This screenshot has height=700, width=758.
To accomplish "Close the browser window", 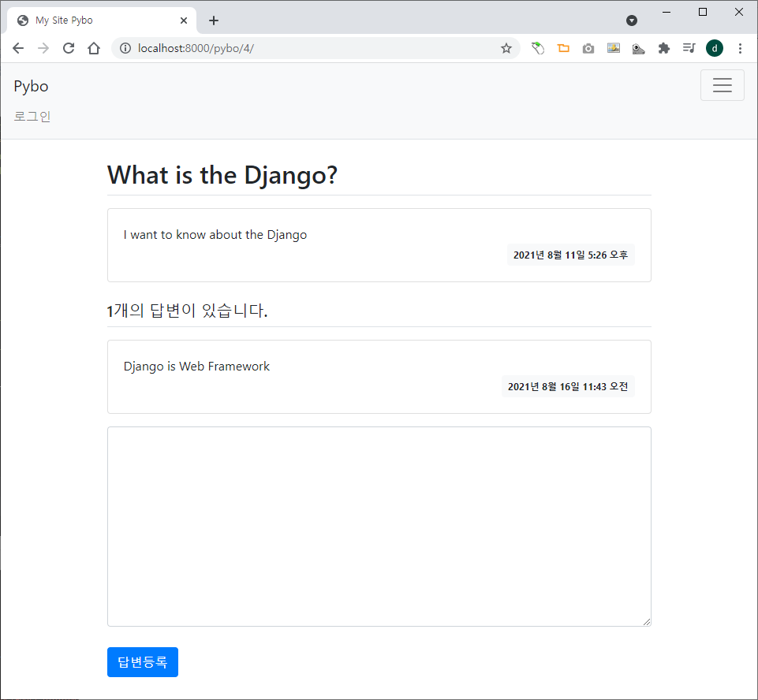I will (x=739, y=12).
